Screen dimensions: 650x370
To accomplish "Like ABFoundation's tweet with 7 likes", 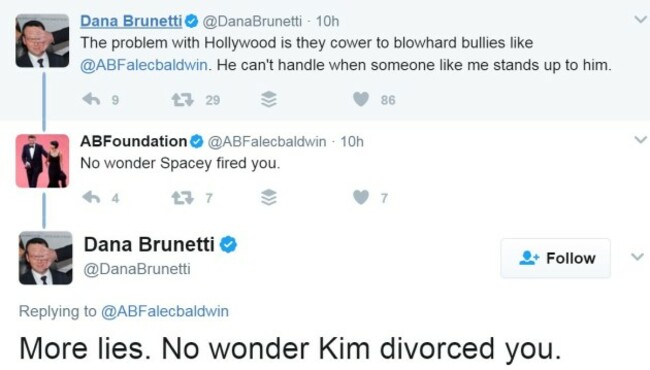I will (x=361, y=197).
